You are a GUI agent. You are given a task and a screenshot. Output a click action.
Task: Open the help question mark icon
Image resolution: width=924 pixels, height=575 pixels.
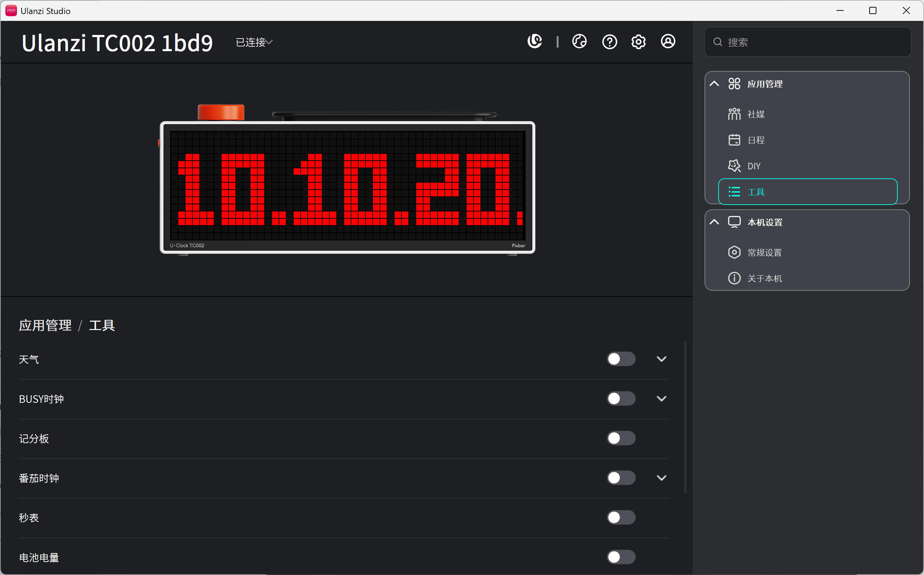609,41
